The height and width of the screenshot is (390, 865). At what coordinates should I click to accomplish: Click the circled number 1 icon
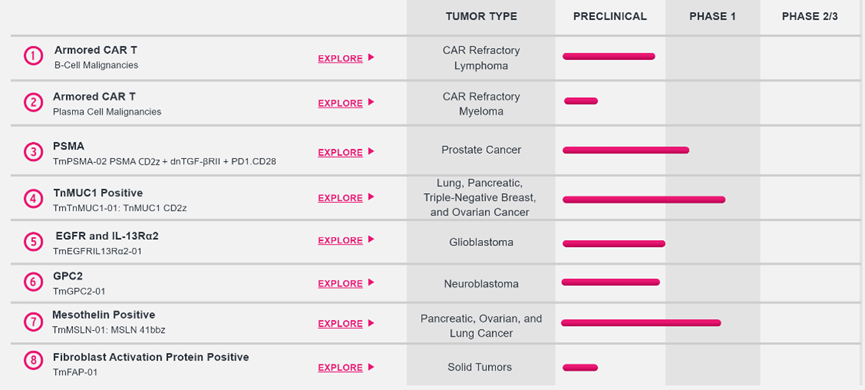pos(33,56)
